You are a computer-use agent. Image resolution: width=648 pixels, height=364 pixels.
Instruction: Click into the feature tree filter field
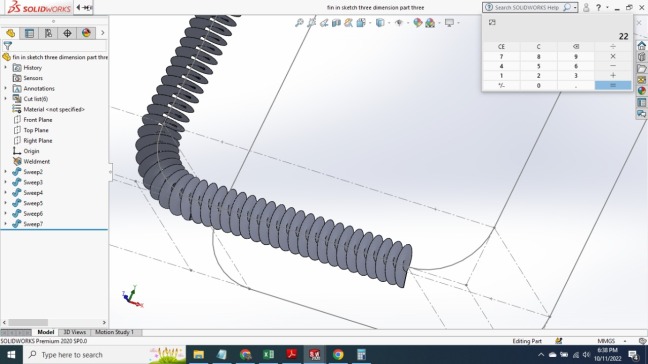(x=60, y=45)
